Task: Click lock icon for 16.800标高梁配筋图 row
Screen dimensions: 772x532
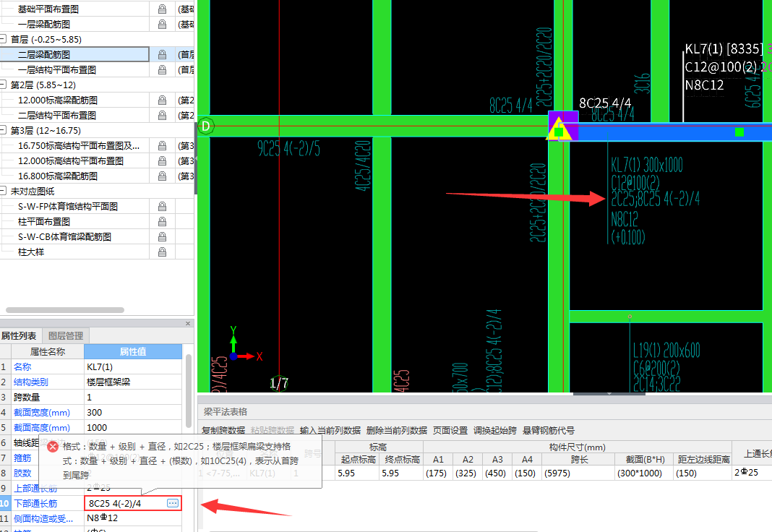Action: 162,176
